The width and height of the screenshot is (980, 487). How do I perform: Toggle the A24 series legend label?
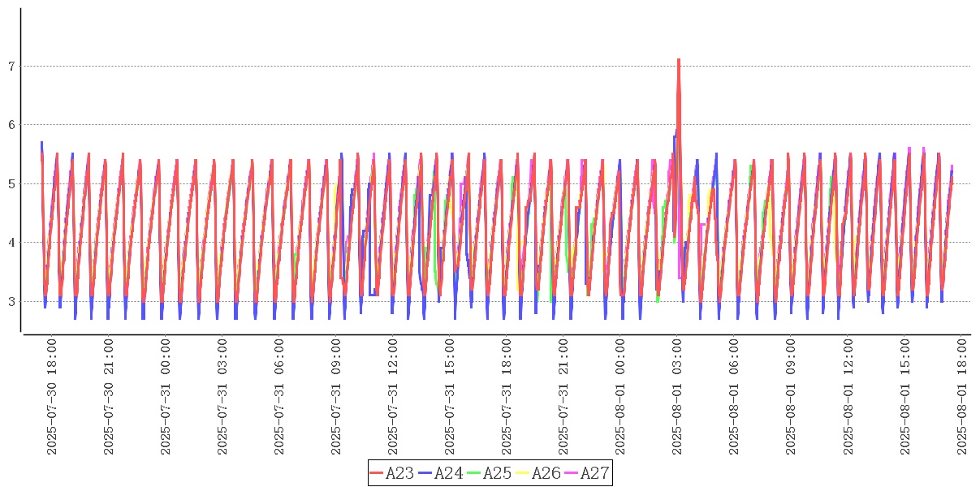[x=448, y=473]
